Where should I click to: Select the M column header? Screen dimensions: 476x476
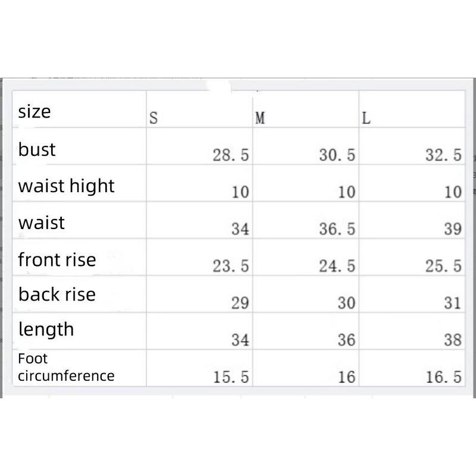click(x=260, y=118)
